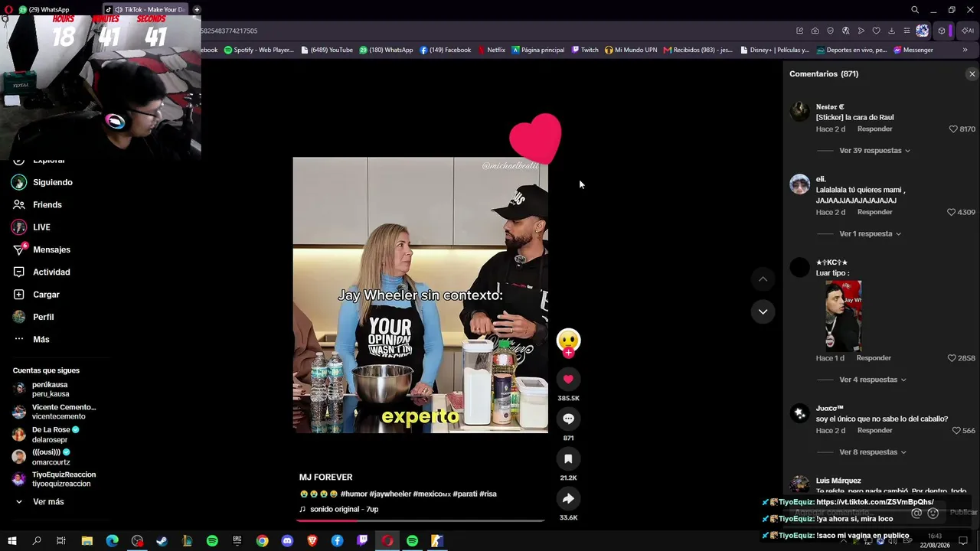Open Nestor's profile avatar
This screenshot has width=980, height=551.
coord(799,112)
